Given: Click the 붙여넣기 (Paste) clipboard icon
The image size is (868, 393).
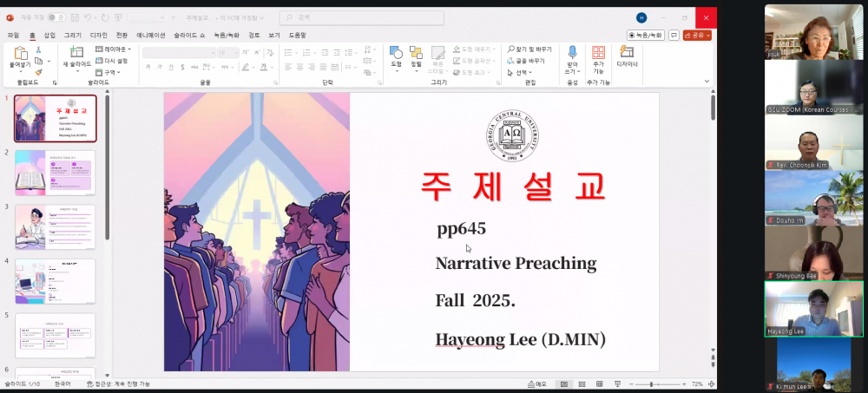Looking at the screenshot, I should [x=20, y=53].
